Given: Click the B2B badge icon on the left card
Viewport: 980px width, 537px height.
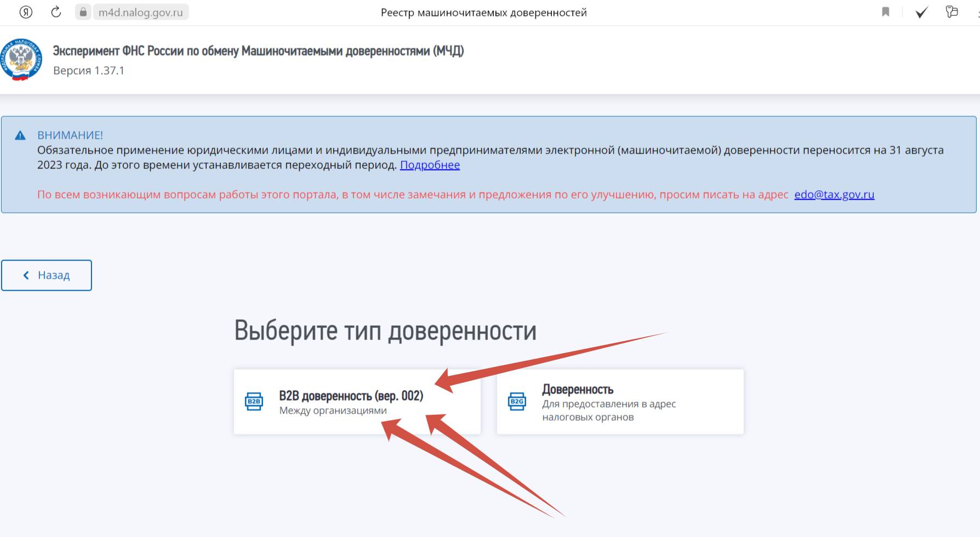Looking at the screenshot, I should (254, 402).
